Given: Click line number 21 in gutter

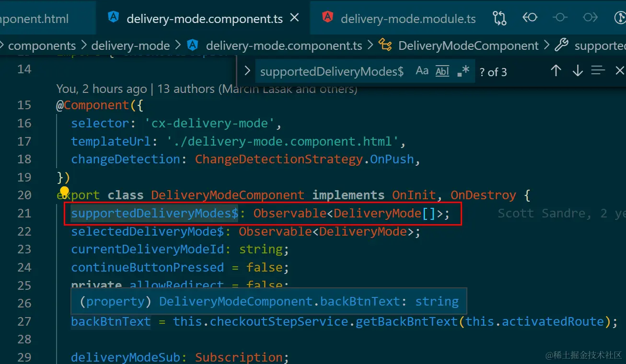Looking at the screenshot, I should [24, 213].
